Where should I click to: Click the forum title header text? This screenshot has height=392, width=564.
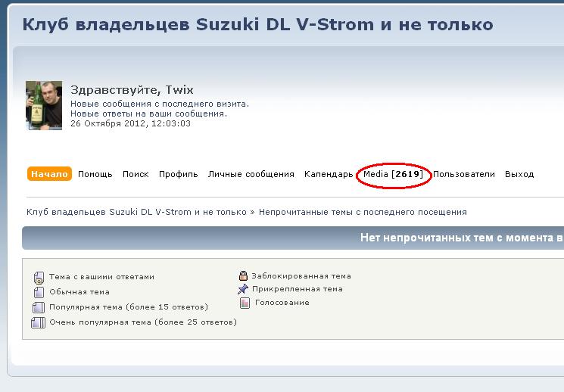257,25
